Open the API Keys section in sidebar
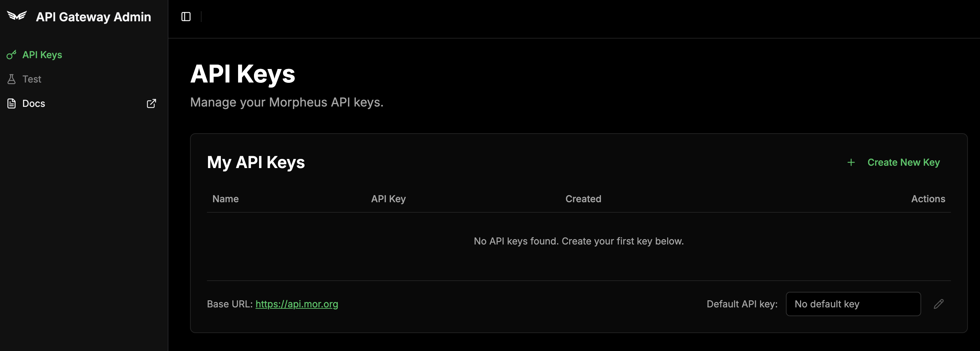980x351 pixels. 42,55
